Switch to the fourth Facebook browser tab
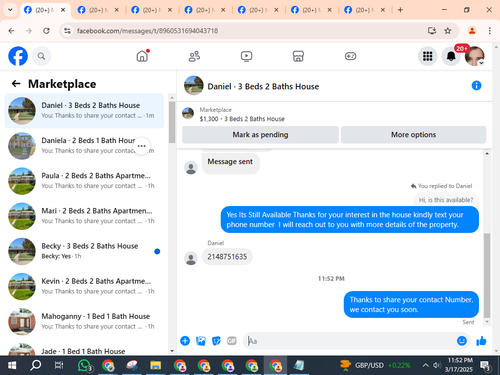 [205, 10]
